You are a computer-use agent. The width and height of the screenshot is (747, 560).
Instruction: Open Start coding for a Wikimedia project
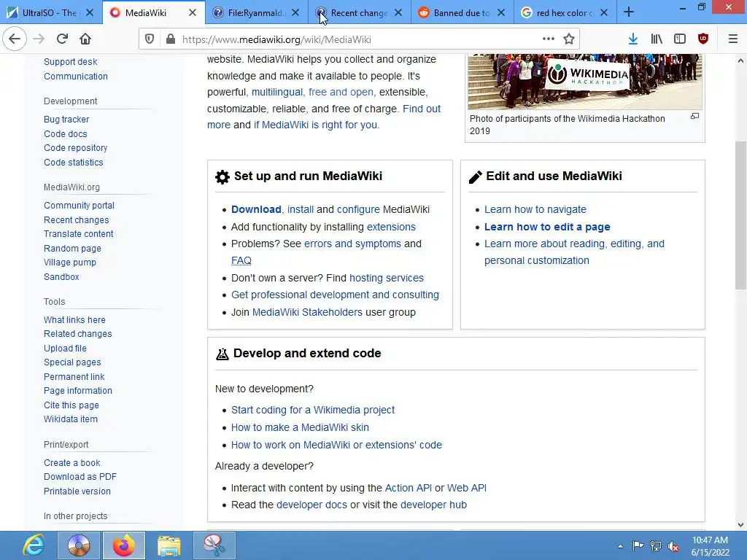pyautogui.click(x=312, y=410)
